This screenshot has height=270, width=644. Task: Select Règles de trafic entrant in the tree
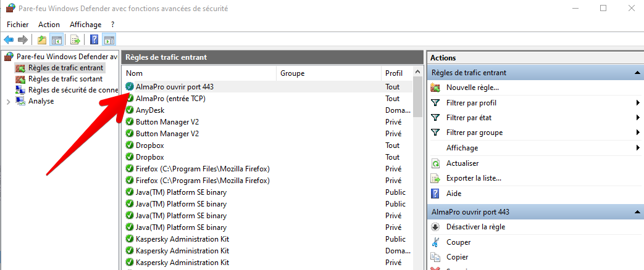(x=65, y=67)
